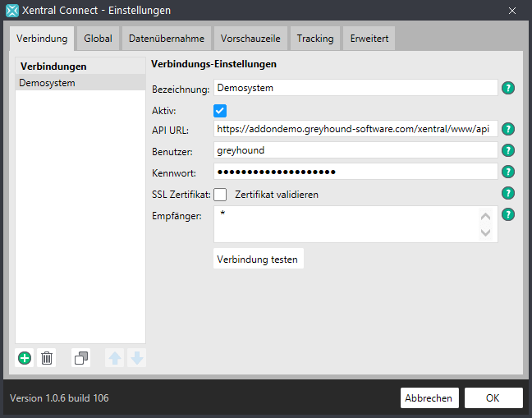Move the connection up with the up arrow
This screenshot has height=418, width=532.
(115, 358)
